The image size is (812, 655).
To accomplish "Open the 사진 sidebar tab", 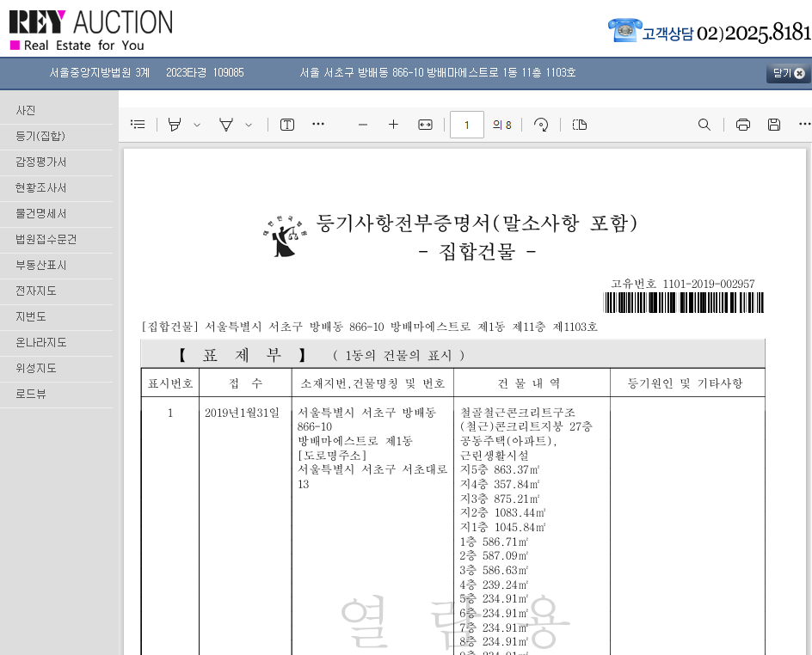I will [57, 110].
